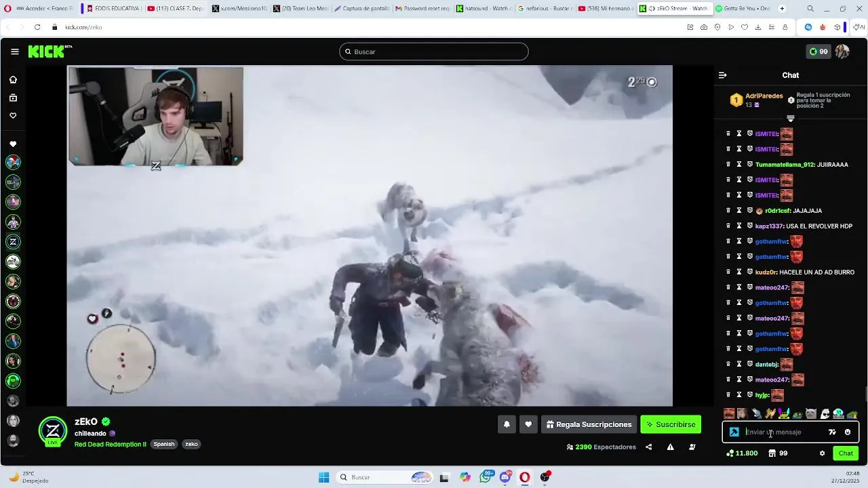Open the chat settings gear icon
868x488 pixels.
[x=822, y=453]
